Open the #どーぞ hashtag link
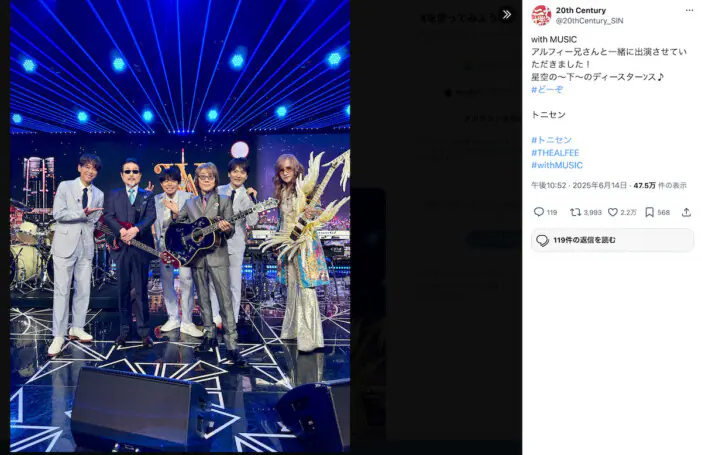Screen dimensions: 702x455 pyautogui.click(x=547, y=89)
